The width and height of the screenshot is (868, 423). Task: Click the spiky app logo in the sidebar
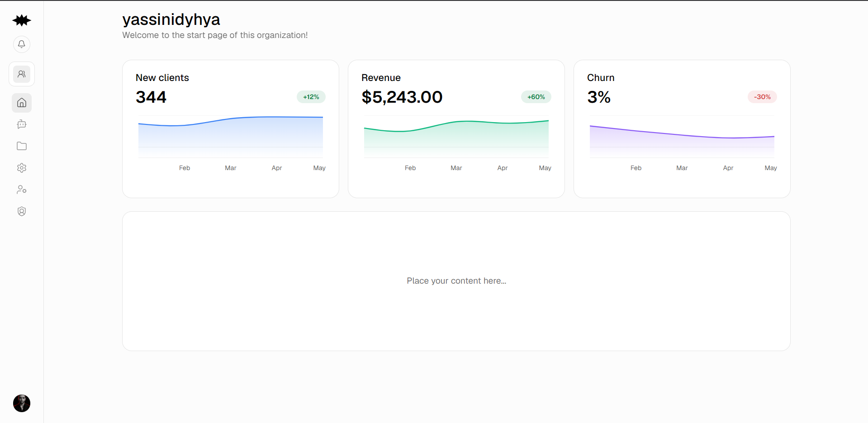pos(22,20)
